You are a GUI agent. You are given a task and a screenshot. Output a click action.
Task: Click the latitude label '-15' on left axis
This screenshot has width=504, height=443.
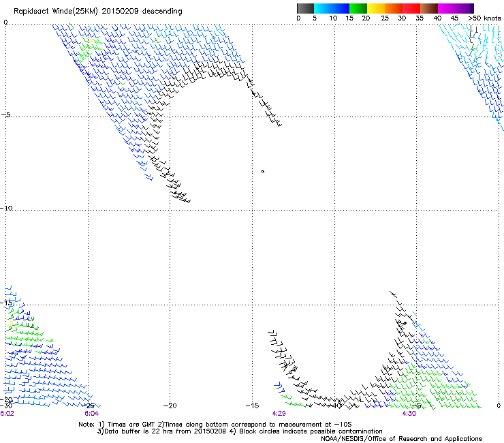6,303
